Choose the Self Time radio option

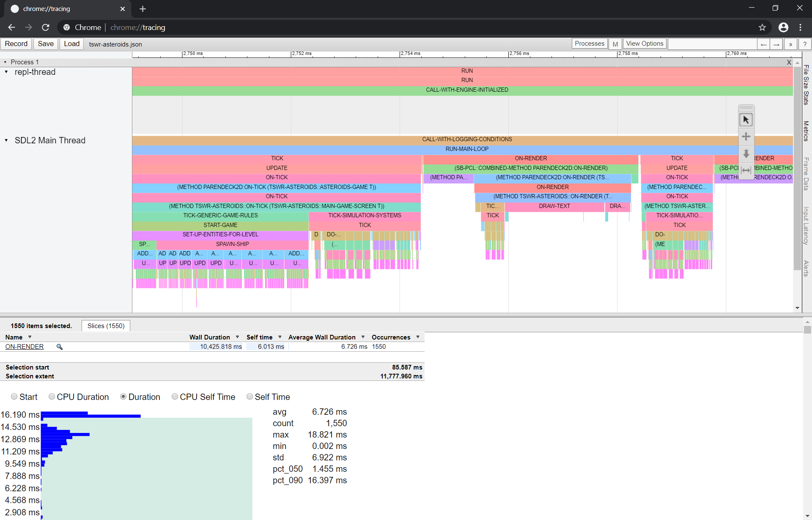coord(250,397)
